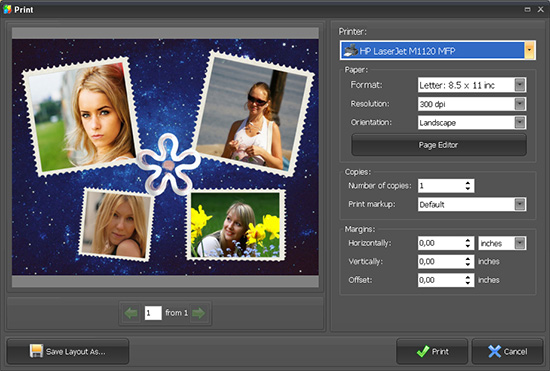Screen dimensions: 550x371
Task: Increase the horizontal margin value
Action: tap(468, 241)
